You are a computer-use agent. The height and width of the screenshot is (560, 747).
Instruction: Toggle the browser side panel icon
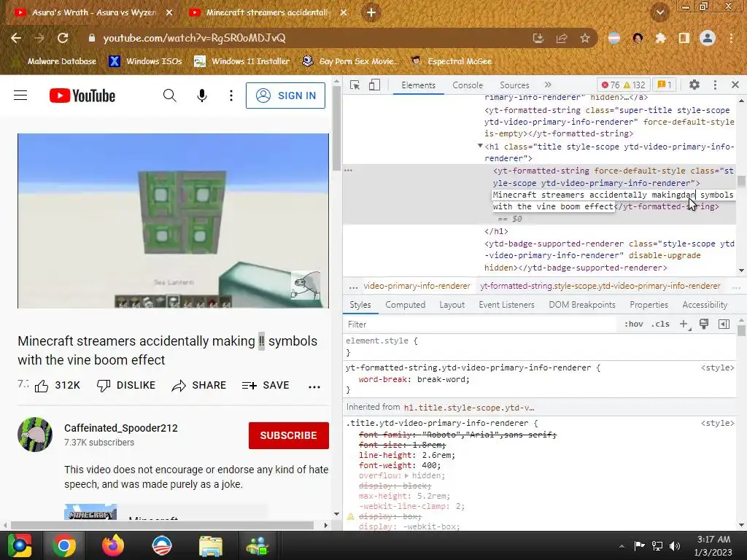[684, 38]
